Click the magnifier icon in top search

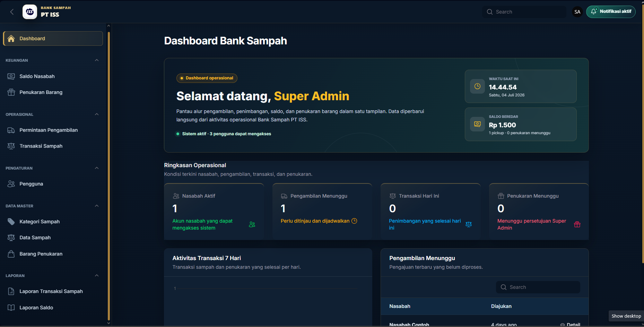click(x=490, y=12)
